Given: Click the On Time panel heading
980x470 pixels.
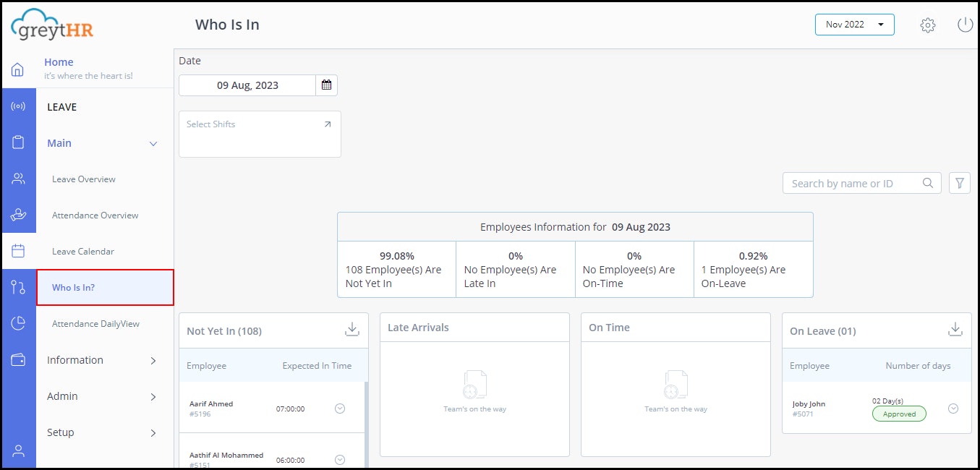Looking at the screenshot, I should (x=609, y=328).
